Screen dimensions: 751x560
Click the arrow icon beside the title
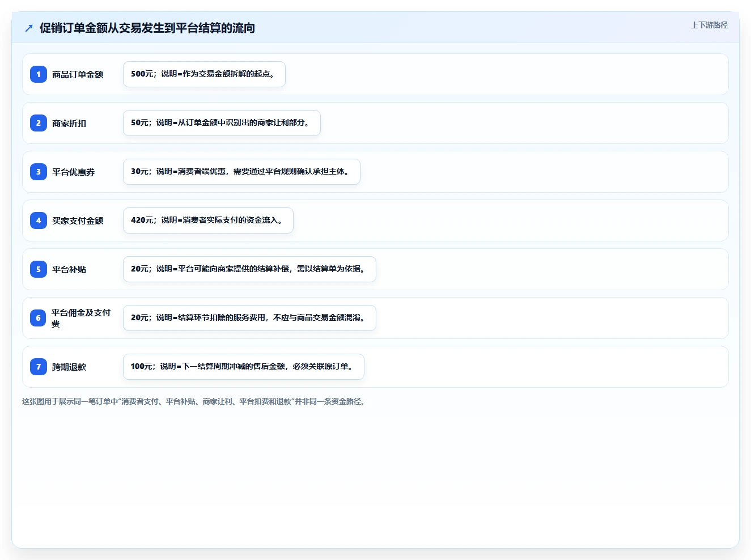[29, 28]
